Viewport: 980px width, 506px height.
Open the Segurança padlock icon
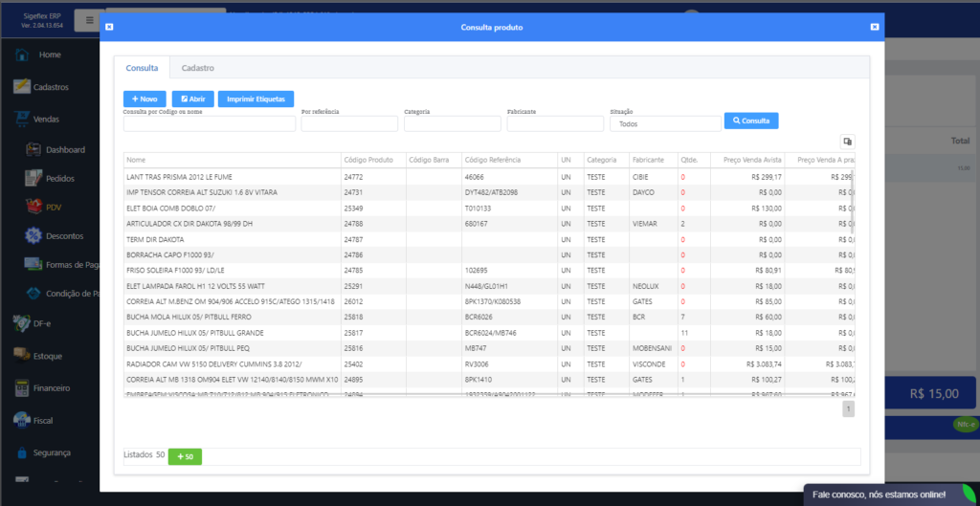click(21, 452)
